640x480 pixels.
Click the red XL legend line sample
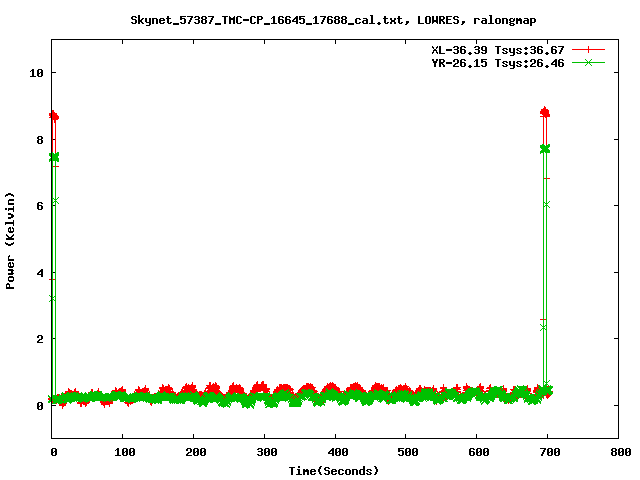588,50
